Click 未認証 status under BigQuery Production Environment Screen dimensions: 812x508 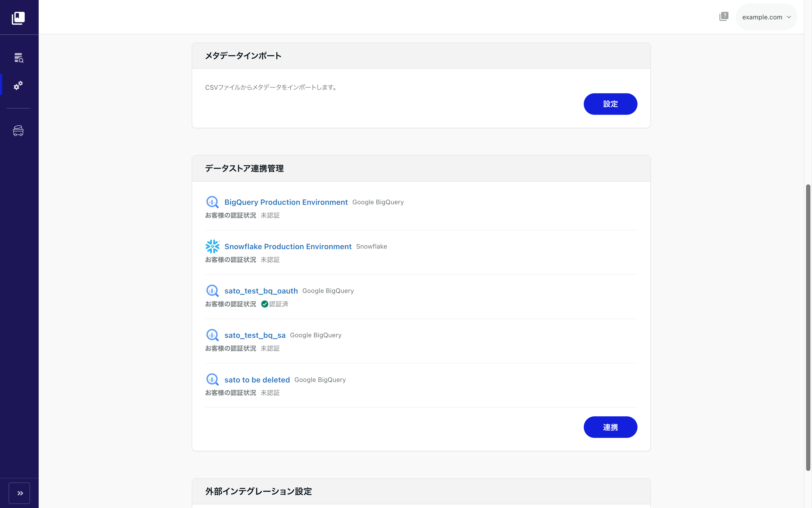coord(270,215)
